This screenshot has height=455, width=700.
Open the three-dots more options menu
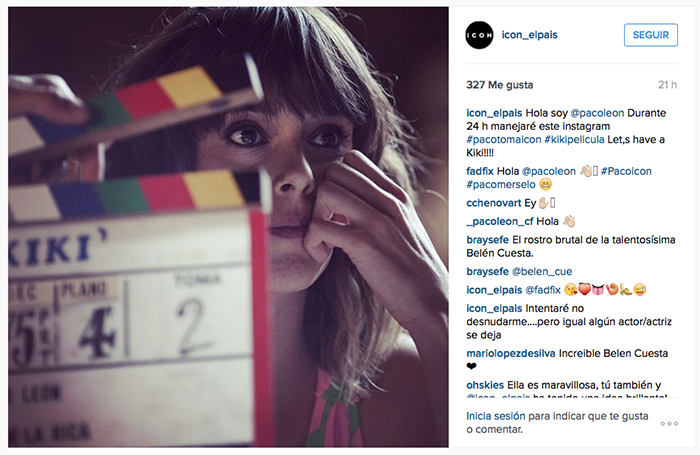(669, 423)
